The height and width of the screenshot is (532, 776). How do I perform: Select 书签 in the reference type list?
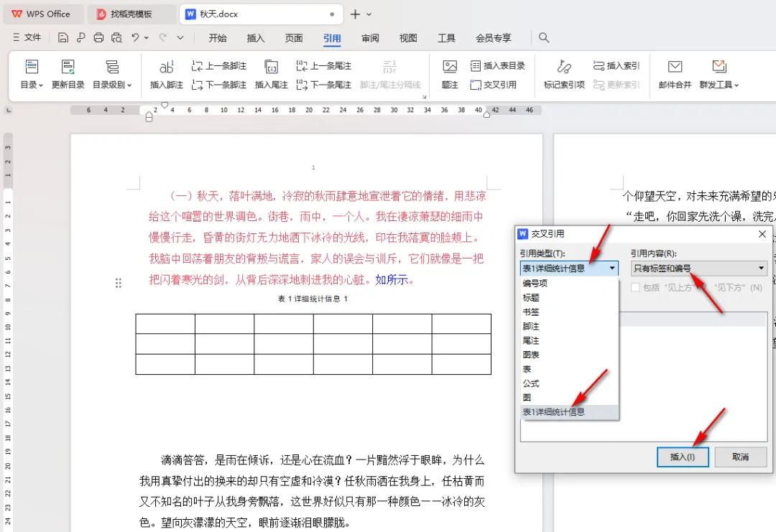569,312
